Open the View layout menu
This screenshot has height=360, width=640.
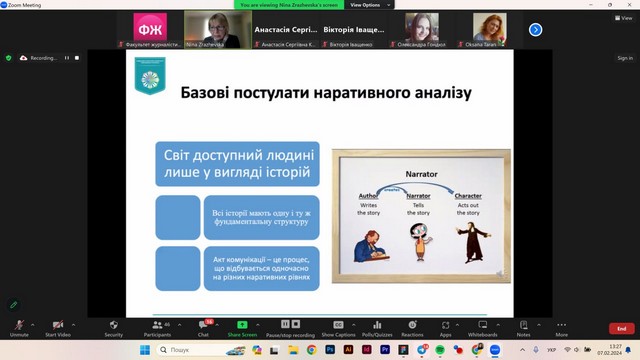pyautogui.click(x=624, y=18)
